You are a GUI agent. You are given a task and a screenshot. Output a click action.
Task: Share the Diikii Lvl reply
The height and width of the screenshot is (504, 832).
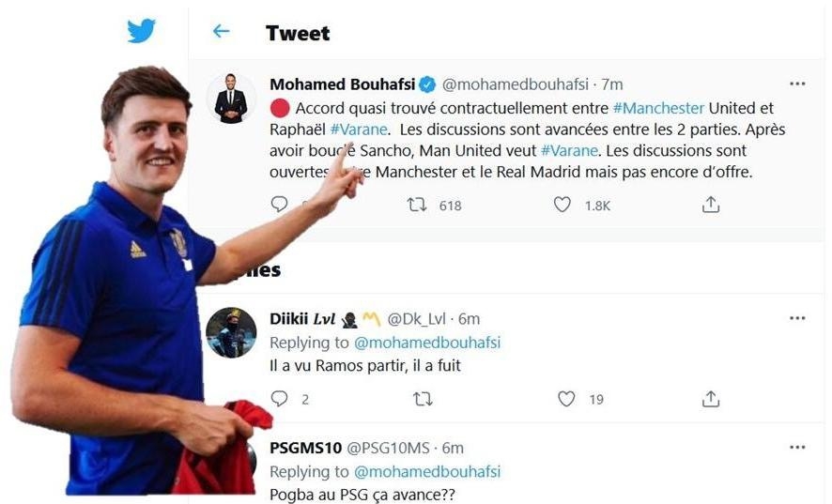pyautogui.click(x=711, y=399)
